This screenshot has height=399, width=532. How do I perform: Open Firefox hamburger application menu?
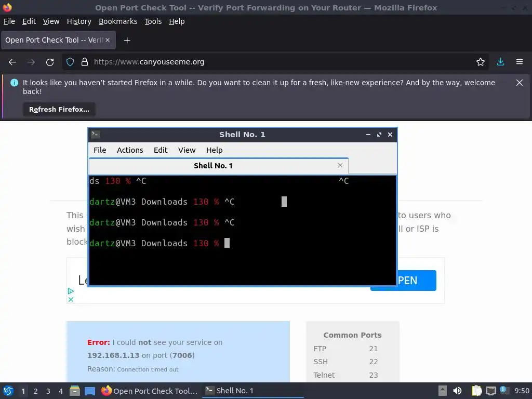[x=519, y=62]
